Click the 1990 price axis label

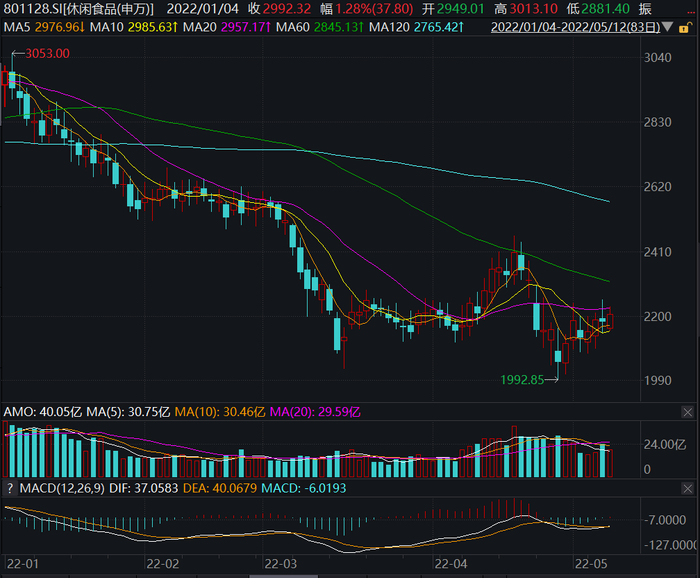(657, 381)
